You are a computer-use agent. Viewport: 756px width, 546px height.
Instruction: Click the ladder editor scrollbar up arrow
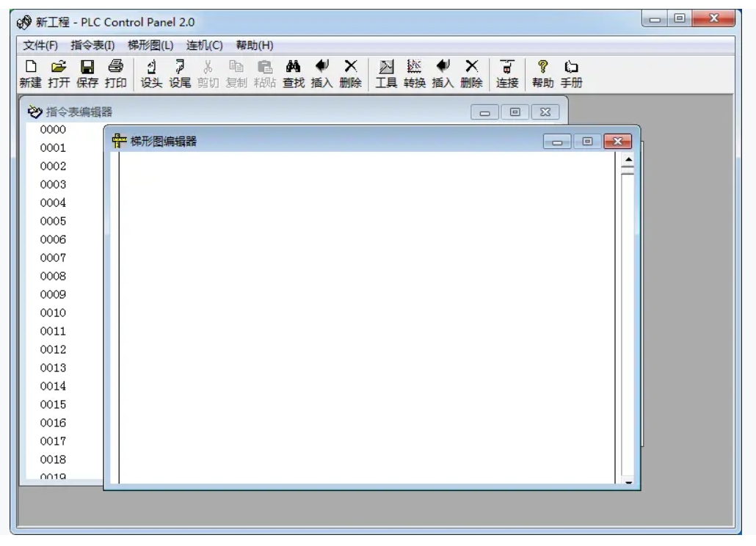click(628, 159)
